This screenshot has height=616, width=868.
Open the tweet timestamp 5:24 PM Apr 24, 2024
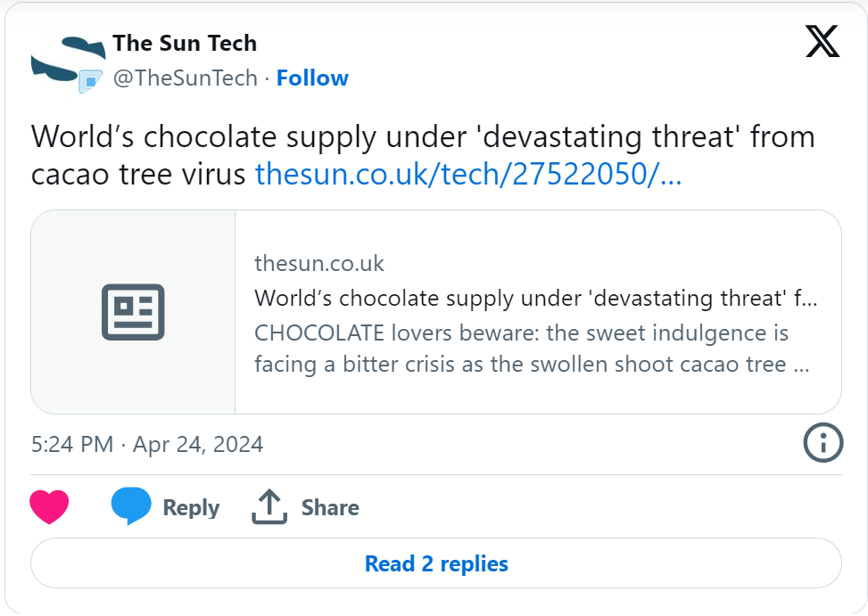pyautogui.click(x=147, y=445)
